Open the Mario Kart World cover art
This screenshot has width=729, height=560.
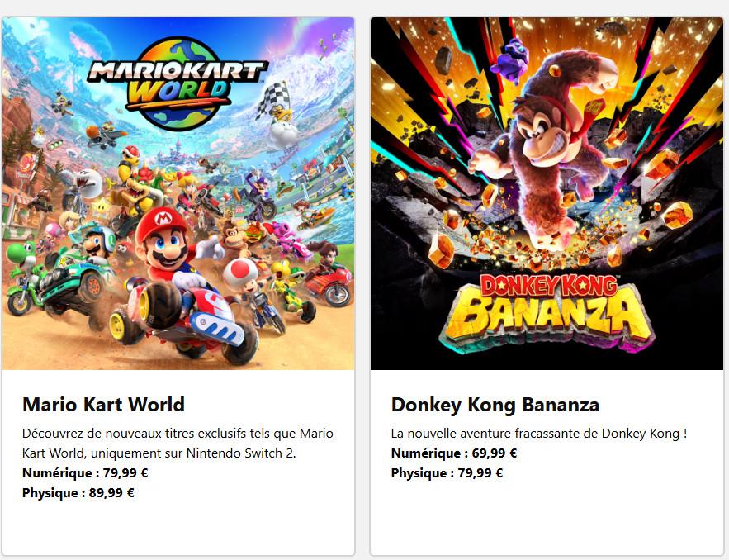[178, 193]
